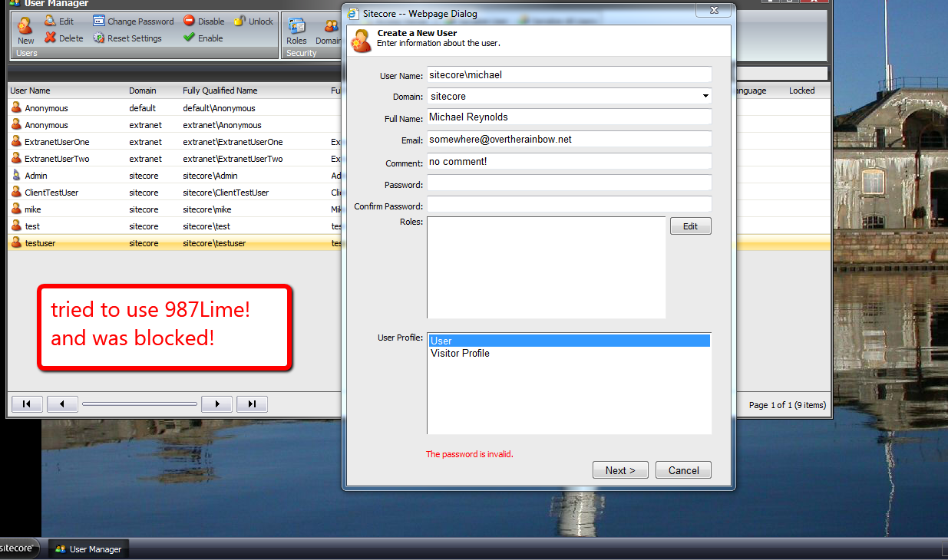Expand the Domain dropdown in the dialog
Image resolution: width=948 pixels, height=560 pixels.
point(705,97)
